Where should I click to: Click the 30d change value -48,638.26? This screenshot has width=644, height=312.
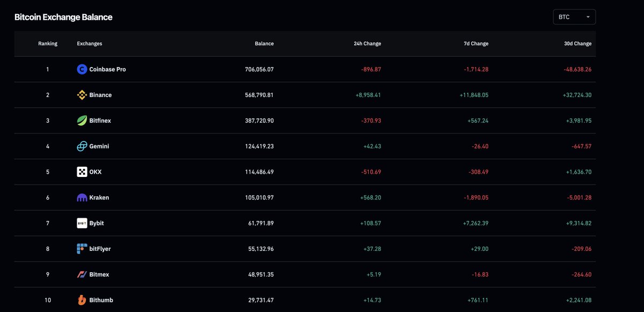point(577,69)
